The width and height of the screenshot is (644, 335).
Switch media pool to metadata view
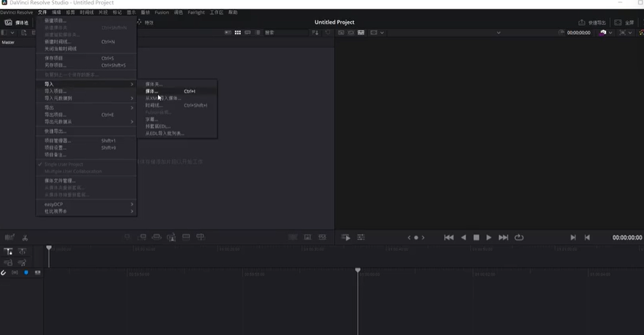228,32
